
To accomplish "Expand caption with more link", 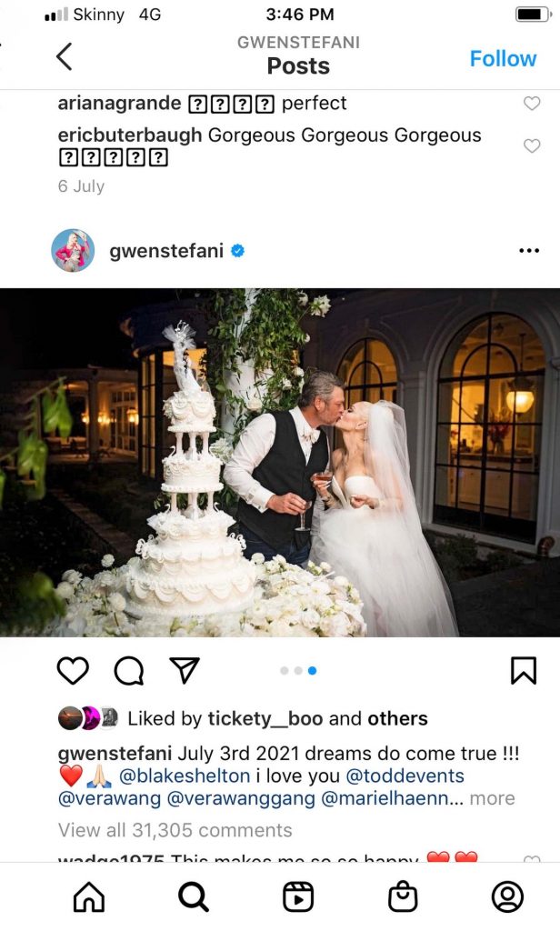I will click(493, 798).
